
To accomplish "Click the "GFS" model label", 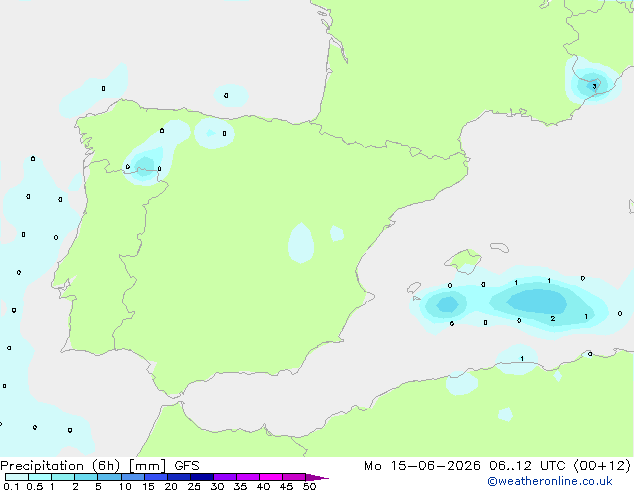I will click(x=187, y=466).
